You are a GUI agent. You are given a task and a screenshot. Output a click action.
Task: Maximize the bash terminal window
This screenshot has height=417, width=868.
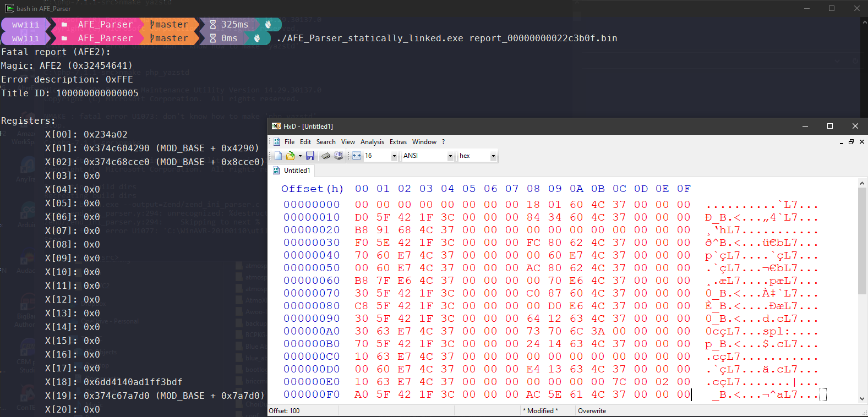pos(832,8)
